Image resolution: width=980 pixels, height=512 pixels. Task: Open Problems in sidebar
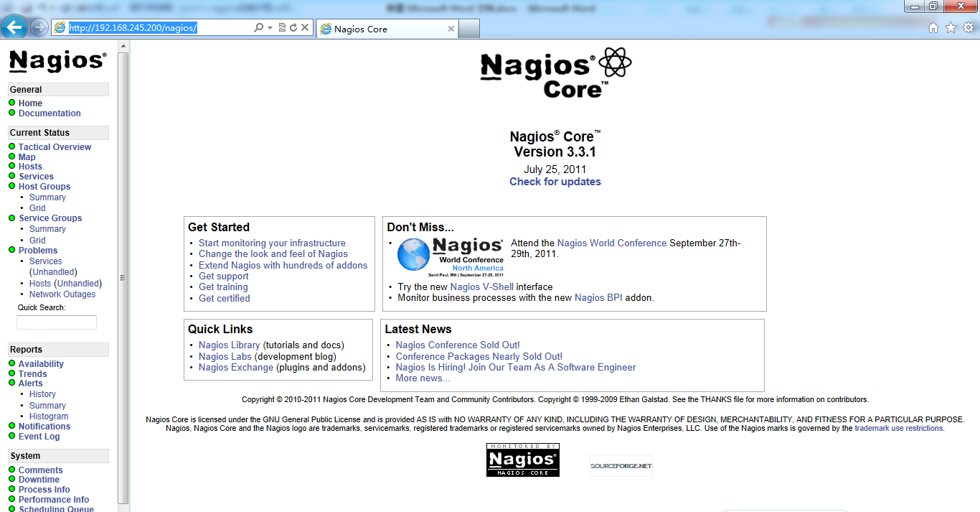point(38,251)
